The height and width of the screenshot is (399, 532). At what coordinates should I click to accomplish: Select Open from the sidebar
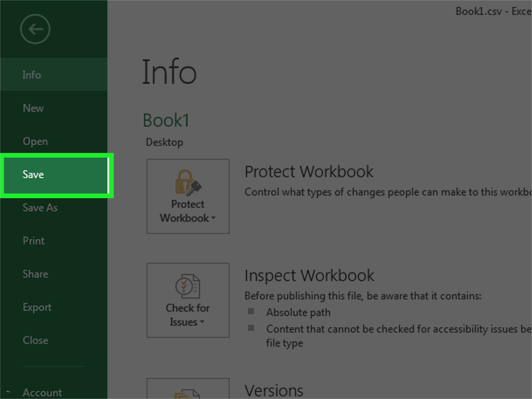click(35, 141)
